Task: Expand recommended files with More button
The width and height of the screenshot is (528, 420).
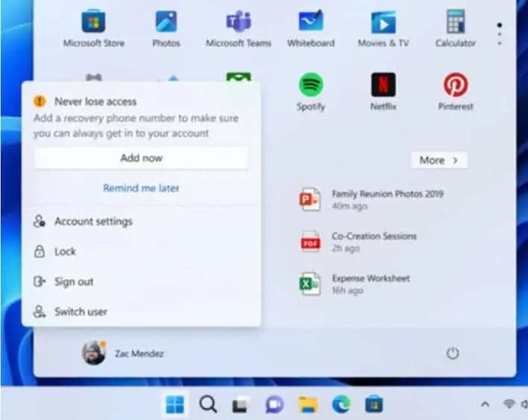Action: [x=439, y=160]
